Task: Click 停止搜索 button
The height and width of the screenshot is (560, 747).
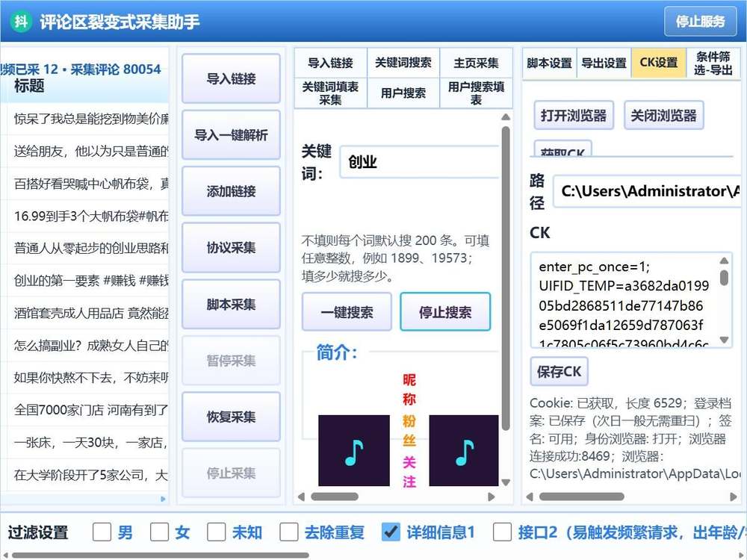Action: tap(445, 312)
